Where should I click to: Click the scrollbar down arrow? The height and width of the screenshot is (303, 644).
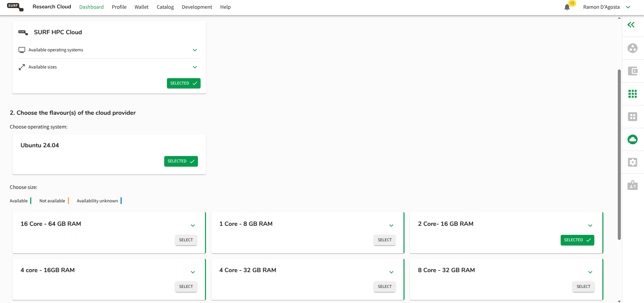[x=619, y=301]
